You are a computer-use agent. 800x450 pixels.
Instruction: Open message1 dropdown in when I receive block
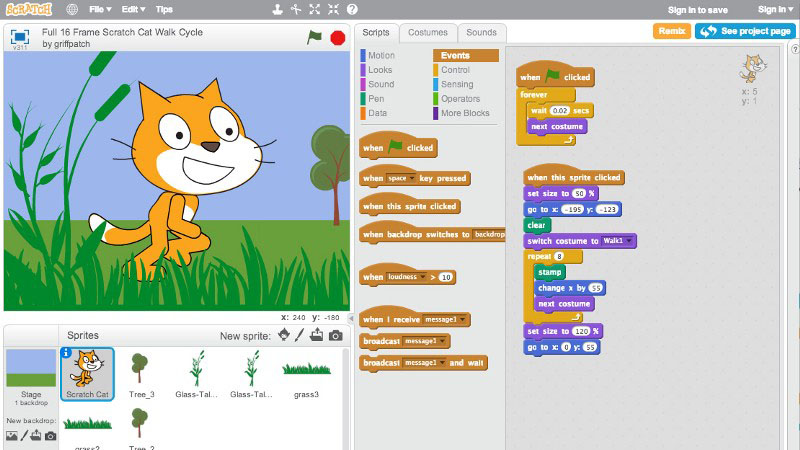coord(445,319)
